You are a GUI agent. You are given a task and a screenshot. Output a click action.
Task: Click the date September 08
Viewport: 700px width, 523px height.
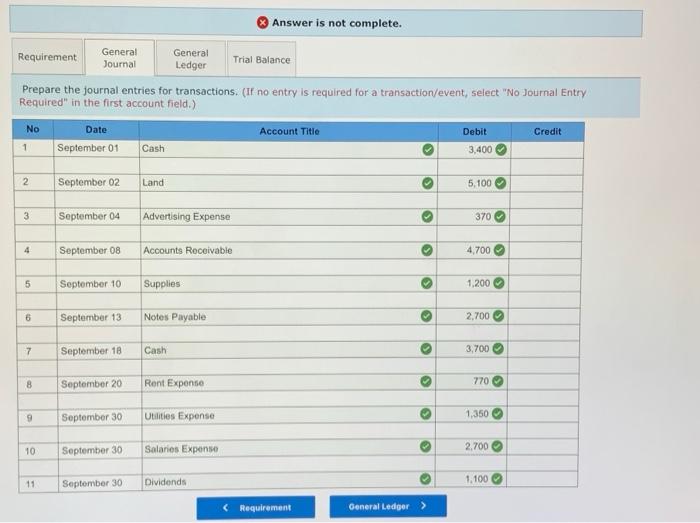coord(90,250)
